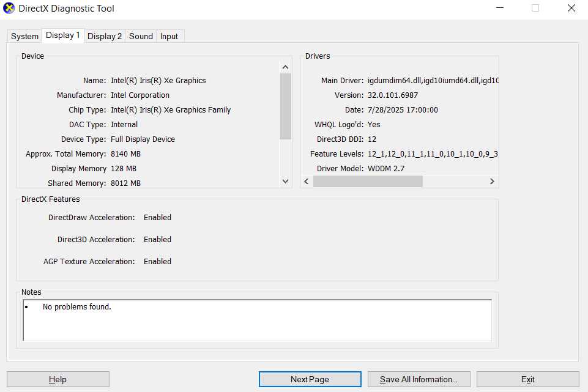
Task: Click the Device list scroll down arrow
Action: click(286, 181)
